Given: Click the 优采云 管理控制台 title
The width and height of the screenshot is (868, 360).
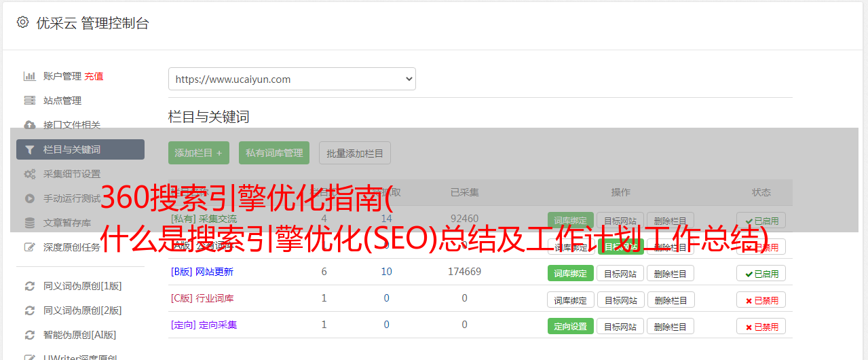Looking at the screenshot, I should click(92, 23).
